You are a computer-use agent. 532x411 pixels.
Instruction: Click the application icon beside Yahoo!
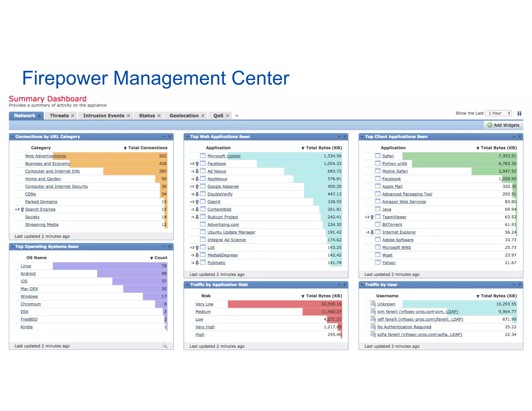click(x=378, y=262)
